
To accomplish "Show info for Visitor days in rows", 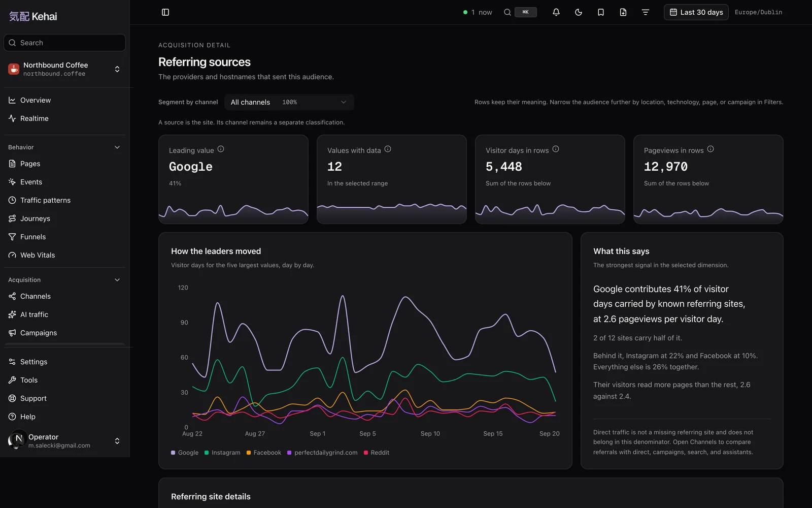I will pyautogui.click(x=556, y=149).
